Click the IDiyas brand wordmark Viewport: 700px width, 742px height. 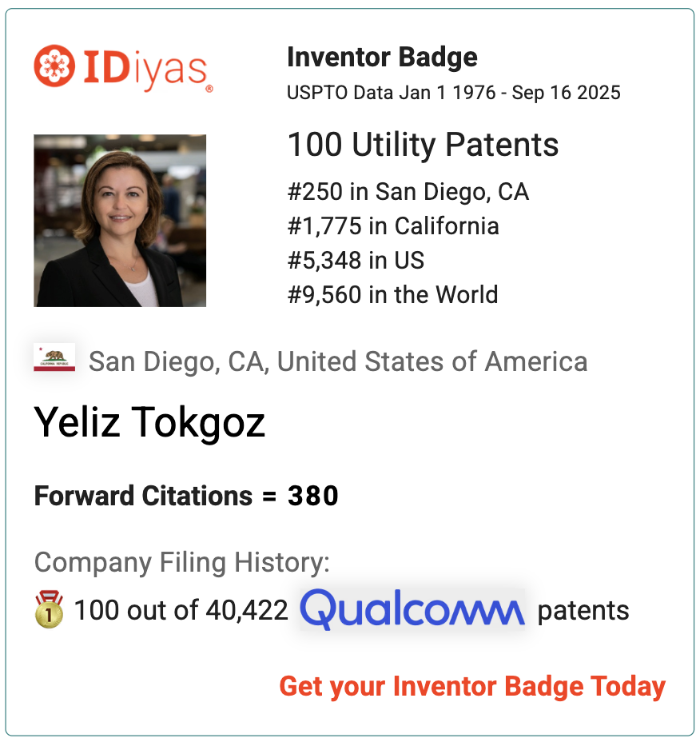click(x=147, y=69)
